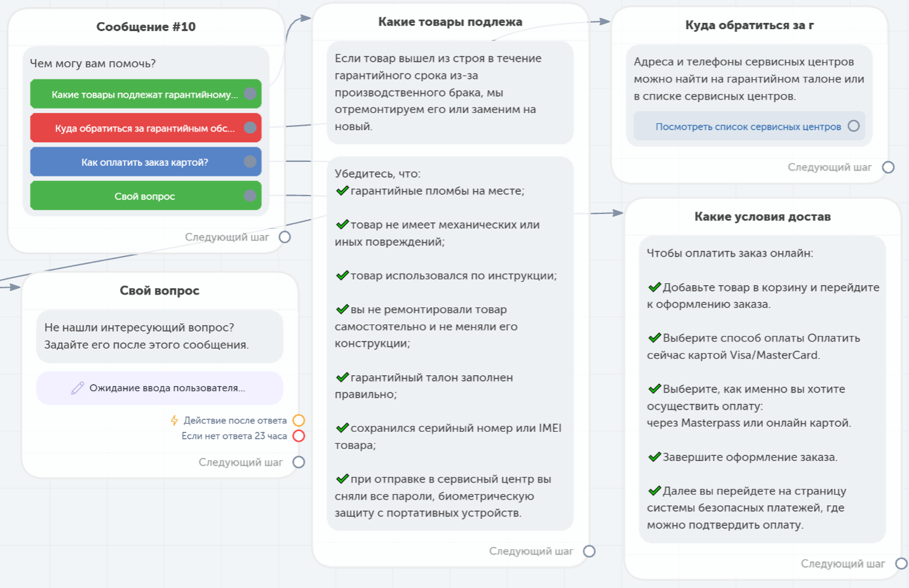The width and height of the screenshot is (909, 588).
Task: Click checkmark beside 'товар не имеет механических'
Action: coord(342,224)
